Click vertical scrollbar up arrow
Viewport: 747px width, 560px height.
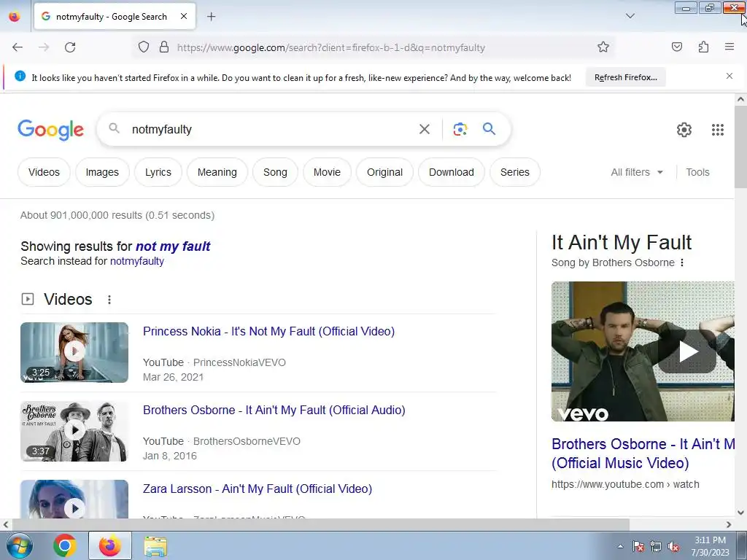coord(740,99)
